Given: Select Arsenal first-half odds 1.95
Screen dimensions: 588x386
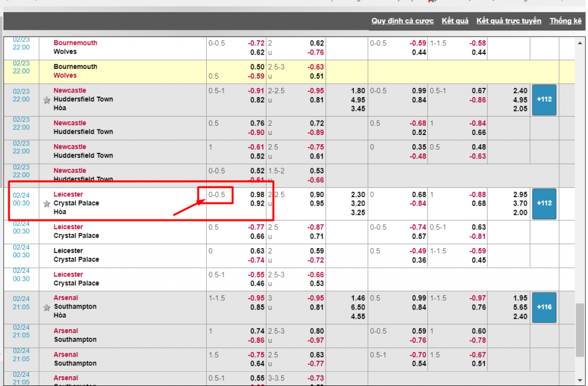Looking at the screenshot, I should click(520, 298).
